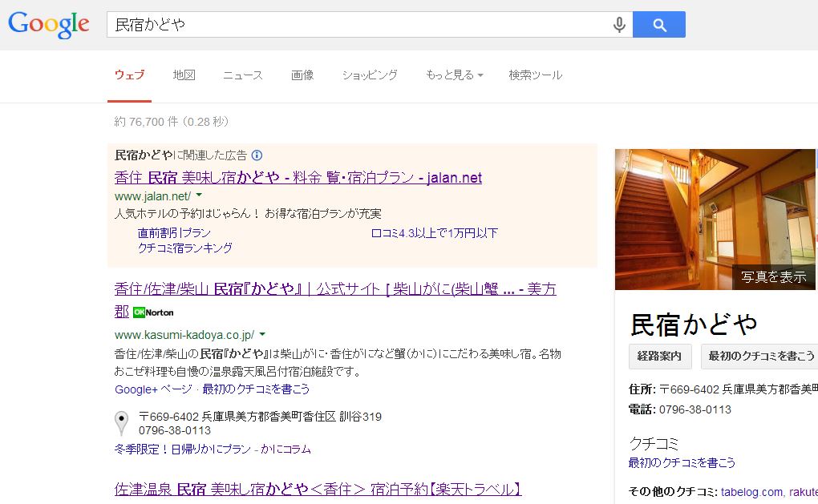Click the 最初のクチコミを書こう button in the side panel
Screen dimensions: 818x504
point(761,356)
